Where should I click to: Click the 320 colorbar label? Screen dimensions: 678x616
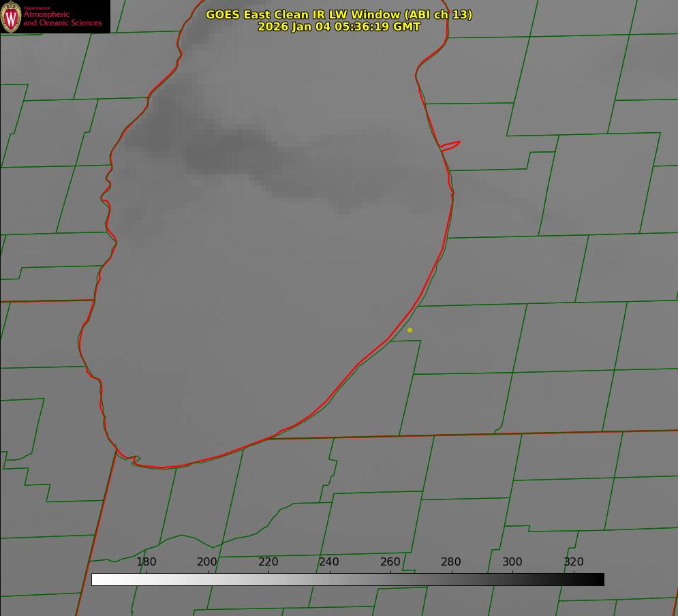(574, 562)
